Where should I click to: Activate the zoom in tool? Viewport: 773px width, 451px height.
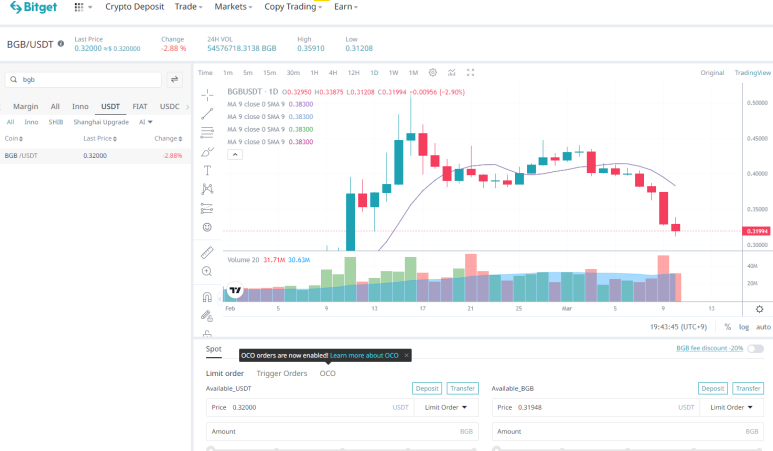pyautogui.click(x=207, y=272)
